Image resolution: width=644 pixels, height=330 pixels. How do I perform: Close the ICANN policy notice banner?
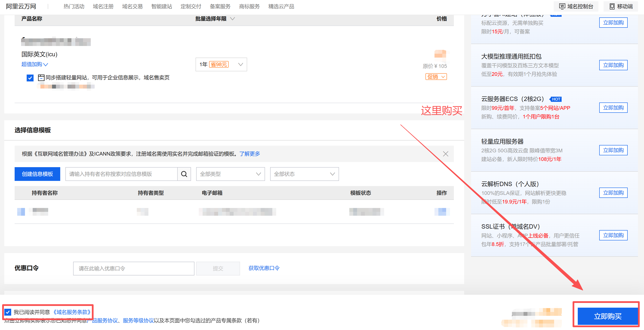click(x=445, y=154)
